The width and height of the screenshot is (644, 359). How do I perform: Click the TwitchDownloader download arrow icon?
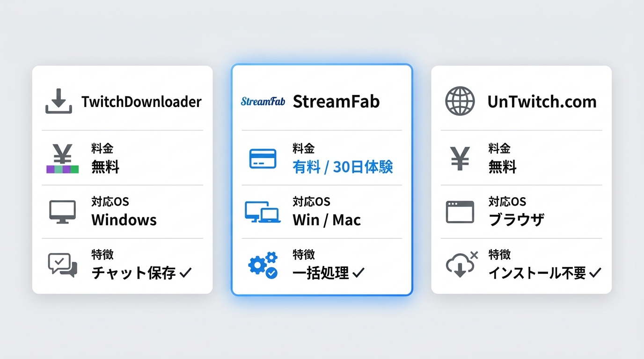pyautogui.click(x=59, y=101)
